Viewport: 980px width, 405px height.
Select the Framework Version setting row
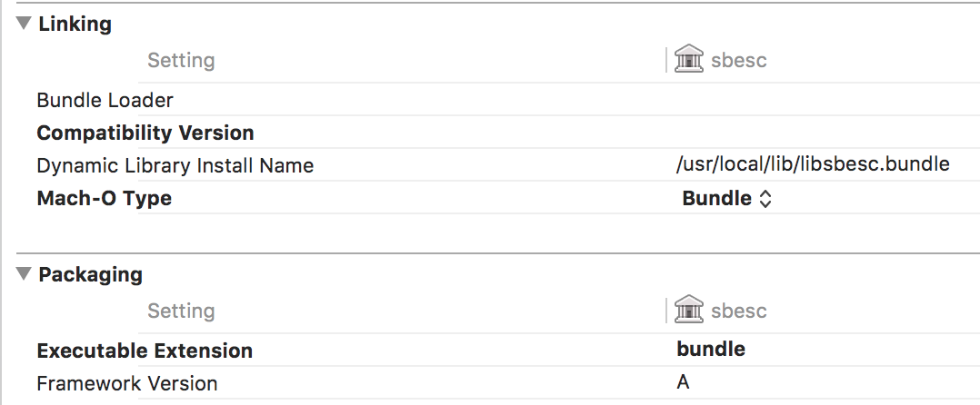[x=126, y=383]
